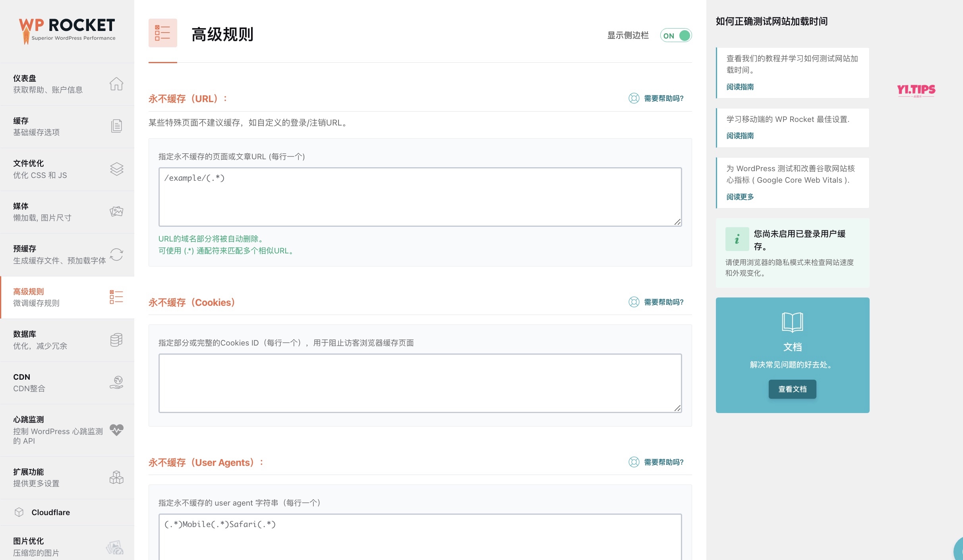This screenshot has height=560, width=963.
Task: Click lifebuoy icon beside User Agents help
Action: 634,462
